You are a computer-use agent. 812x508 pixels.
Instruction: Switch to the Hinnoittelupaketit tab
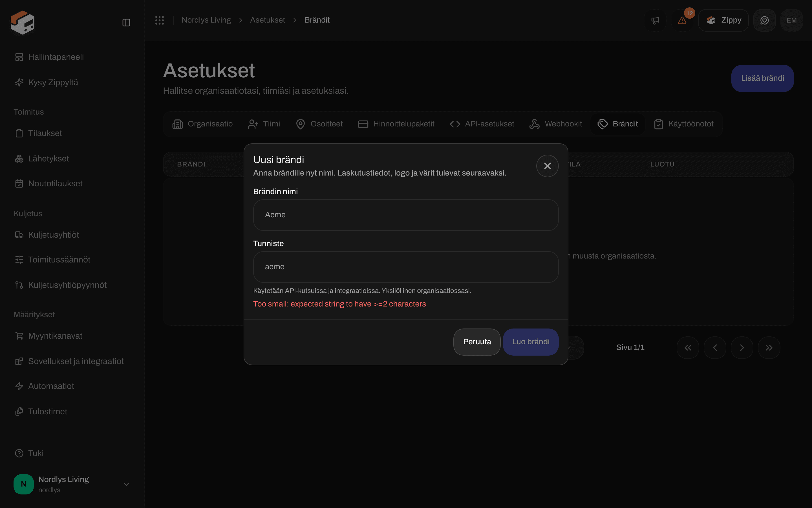point(396,124)
